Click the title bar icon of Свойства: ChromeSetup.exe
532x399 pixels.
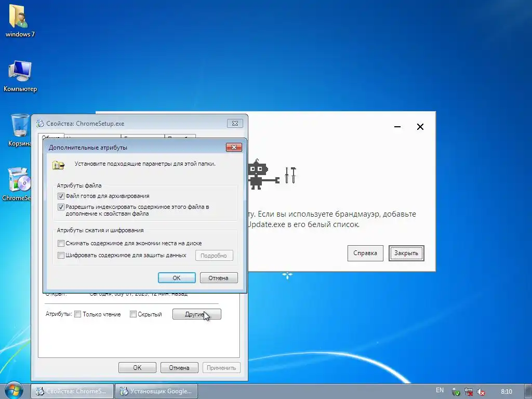click(40, 124)
